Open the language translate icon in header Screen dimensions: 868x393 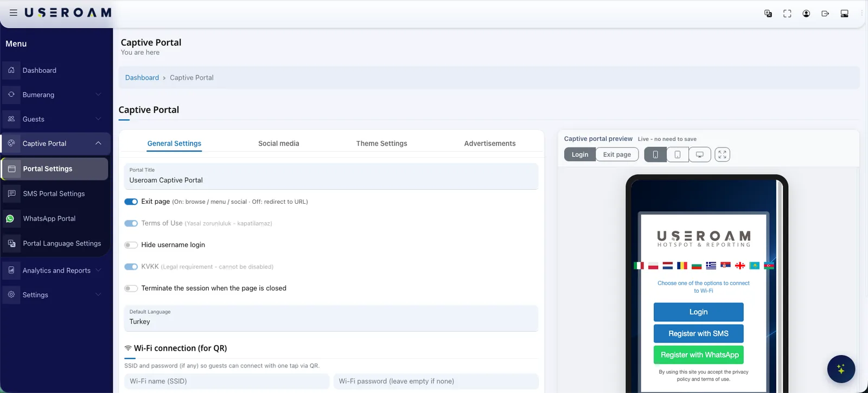768,14
